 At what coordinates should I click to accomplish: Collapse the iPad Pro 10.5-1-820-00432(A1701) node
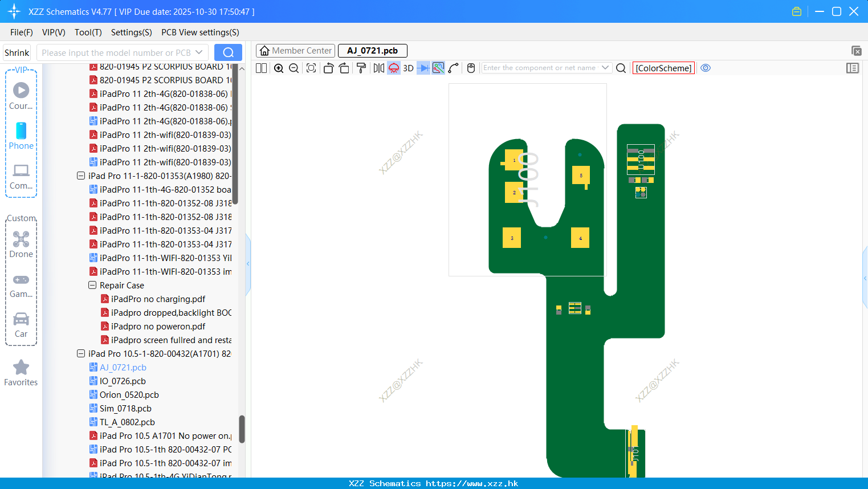click(81, 353)
